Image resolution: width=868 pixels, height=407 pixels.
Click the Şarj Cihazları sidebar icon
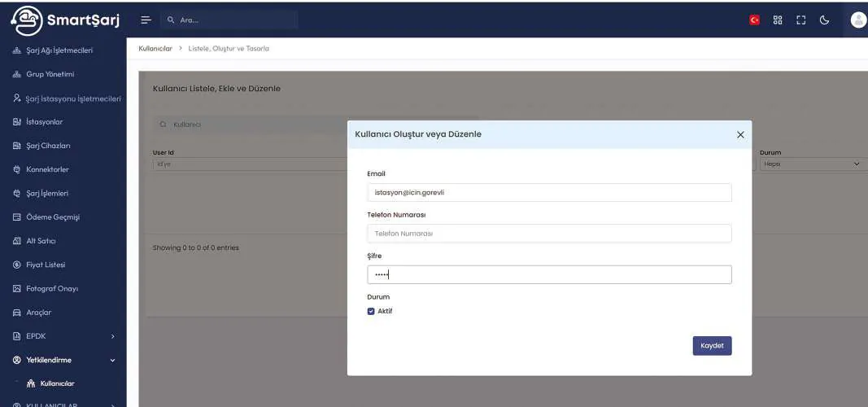pyautogui.click(x=16, y=146)
